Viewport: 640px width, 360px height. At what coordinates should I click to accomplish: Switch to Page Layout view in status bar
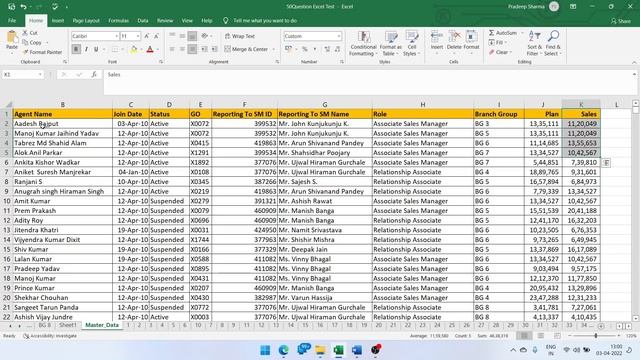pos(540,336)
